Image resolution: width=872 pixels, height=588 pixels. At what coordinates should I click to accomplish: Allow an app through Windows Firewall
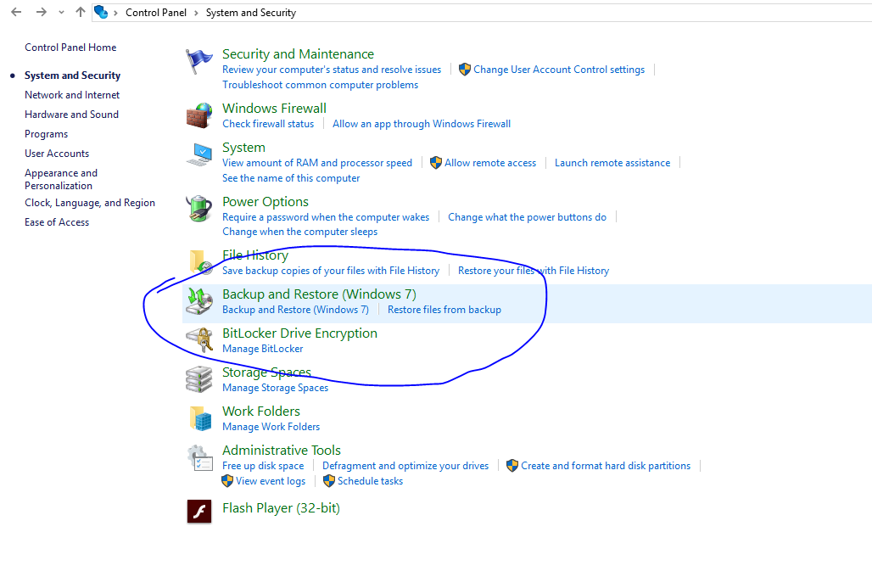(x=422, y=124)
